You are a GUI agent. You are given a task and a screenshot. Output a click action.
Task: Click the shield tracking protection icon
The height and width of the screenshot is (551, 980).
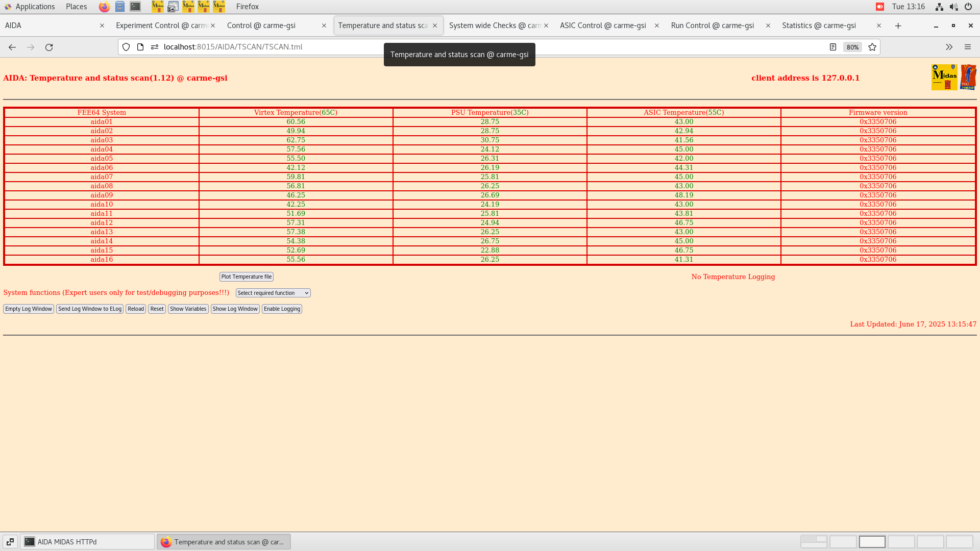[126, 47]
